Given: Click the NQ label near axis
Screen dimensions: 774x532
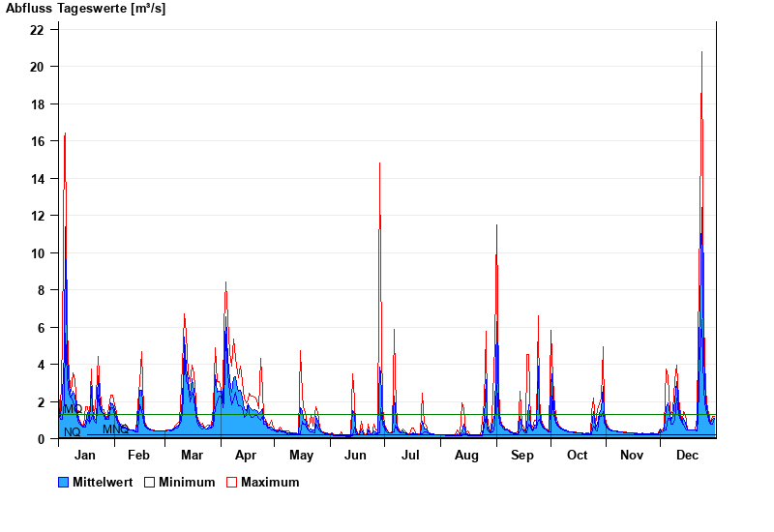Looking at the screenshot, I should coord(73,432).
